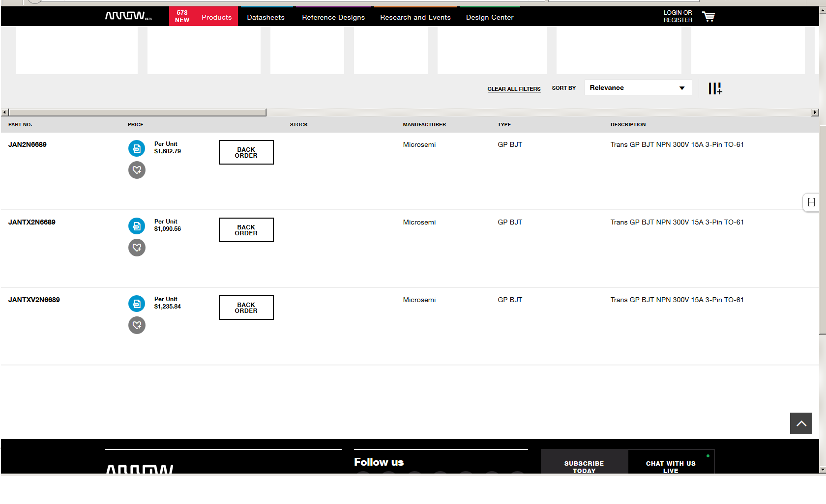Viewport: 826px width, 504px height.
Task: Open datasheet icon for JAN2N6689
Action: pyautogui.click(x=137, y=148)
